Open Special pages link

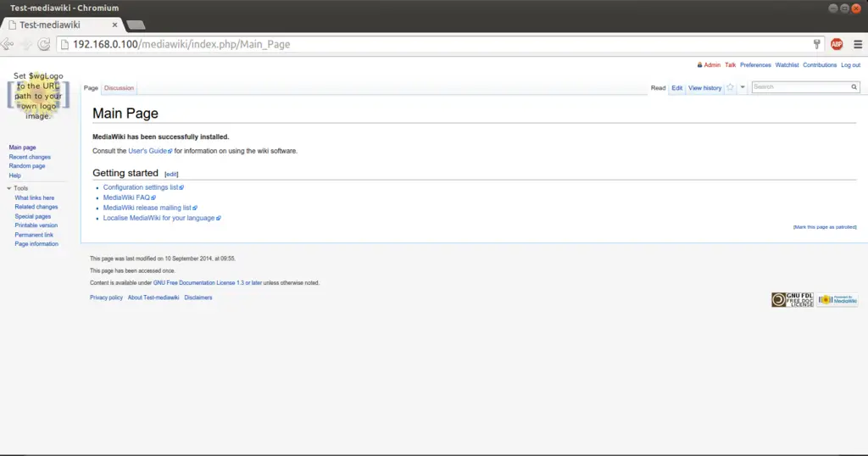[x=33, y=216]
